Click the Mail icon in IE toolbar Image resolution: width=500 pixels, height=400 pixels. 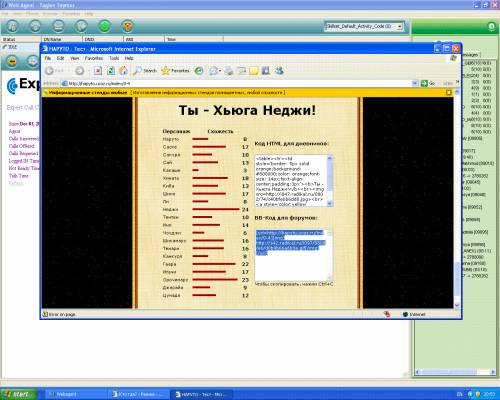click(213, 71)
